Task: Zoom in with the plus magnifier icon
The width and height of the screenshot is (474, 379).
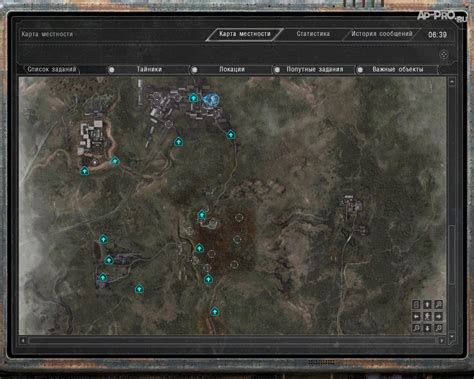Action: click(439, 328)
